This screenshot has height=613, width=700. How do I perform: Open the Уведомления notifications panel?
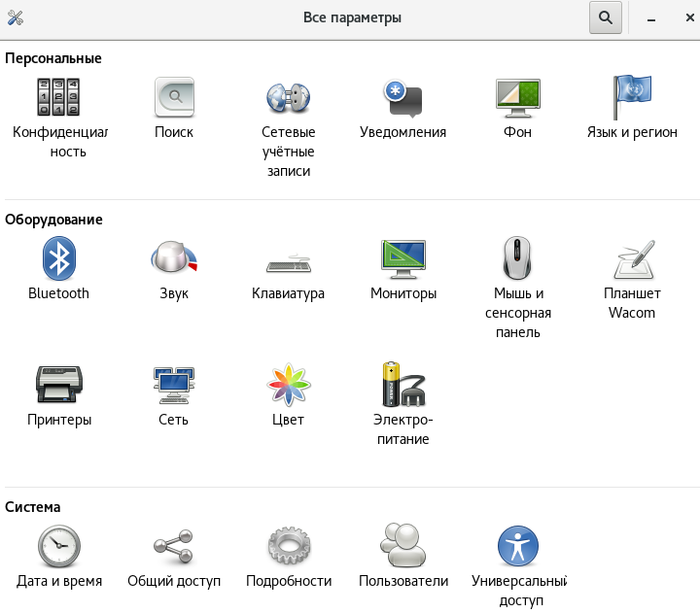click(x=402, y=98)
